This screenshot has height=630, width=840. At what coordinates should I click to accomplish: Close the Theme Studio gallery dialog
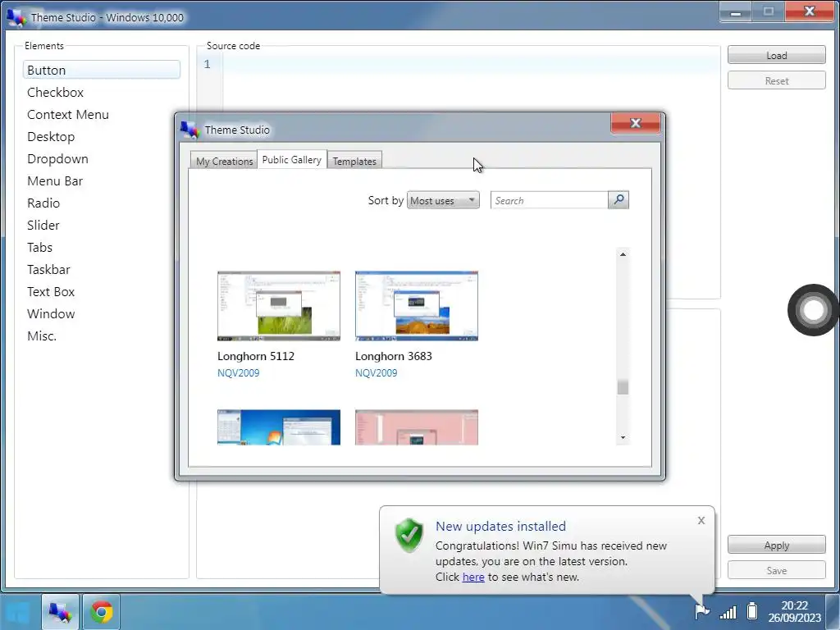pos(636,123)
